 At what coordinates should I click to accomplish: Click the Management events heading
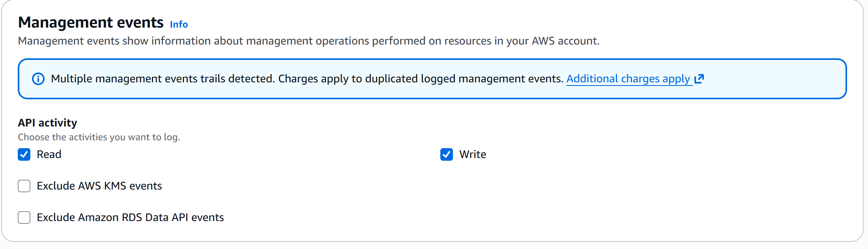[x=91, y=23]
